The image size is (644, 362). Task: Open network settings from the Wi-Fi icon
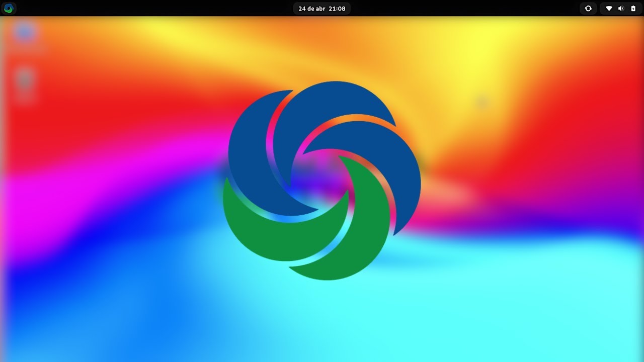(x=609, y=9)
